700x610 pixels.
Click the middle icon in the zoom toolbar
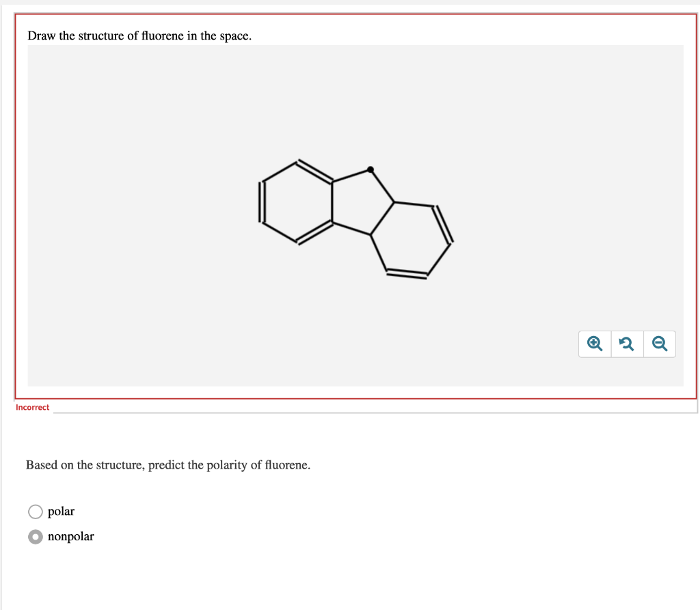click(x=626, y=344)
